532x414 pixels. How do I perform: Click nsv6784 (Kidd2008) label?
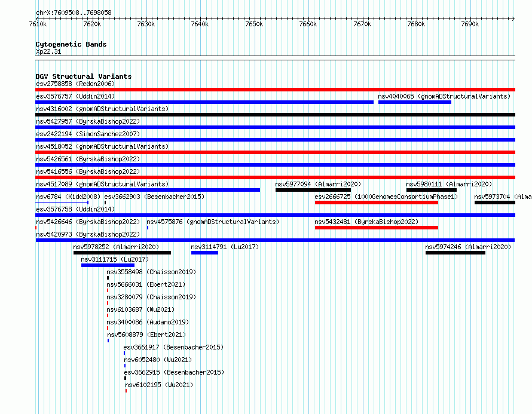68,197
